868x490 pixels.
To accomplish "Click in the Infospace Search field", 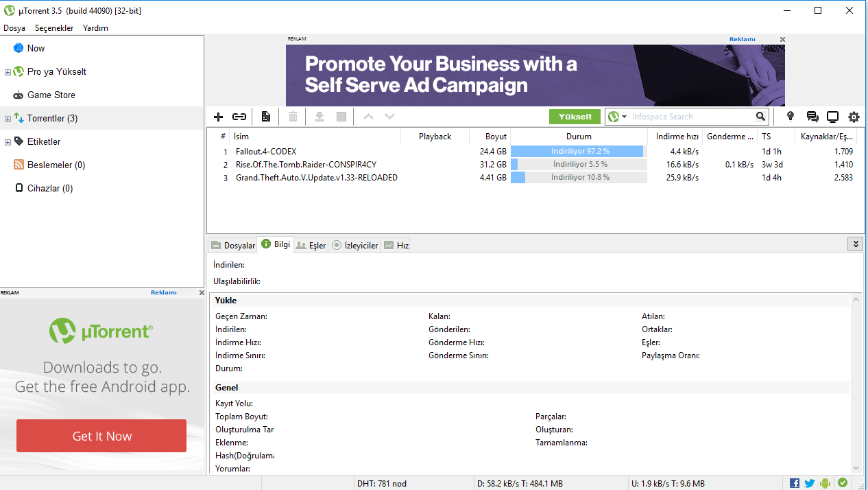I will coord(691,117).
